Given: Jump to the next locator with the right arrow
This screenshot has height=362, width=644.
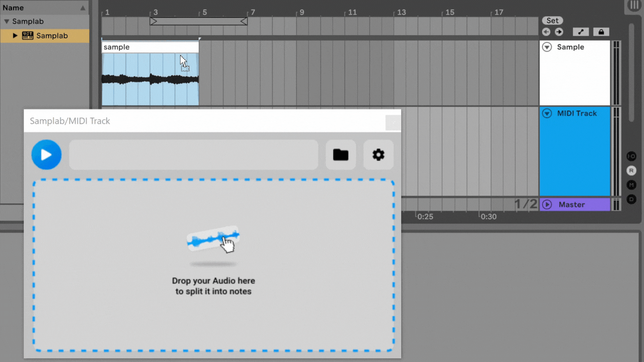Looking at the screenshot, I should click(x=559, y=32).
